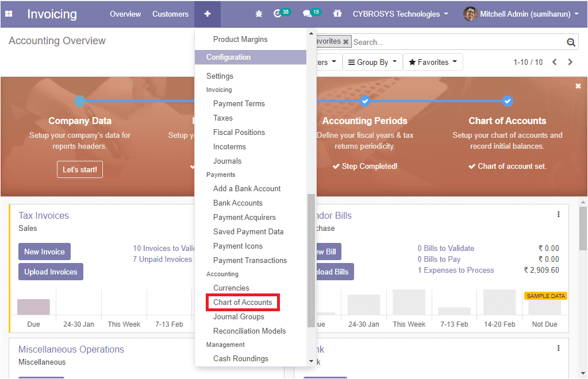Click Chart of Accounts completed step checkmark
This screenshot has height=379, width=588.
508,101
